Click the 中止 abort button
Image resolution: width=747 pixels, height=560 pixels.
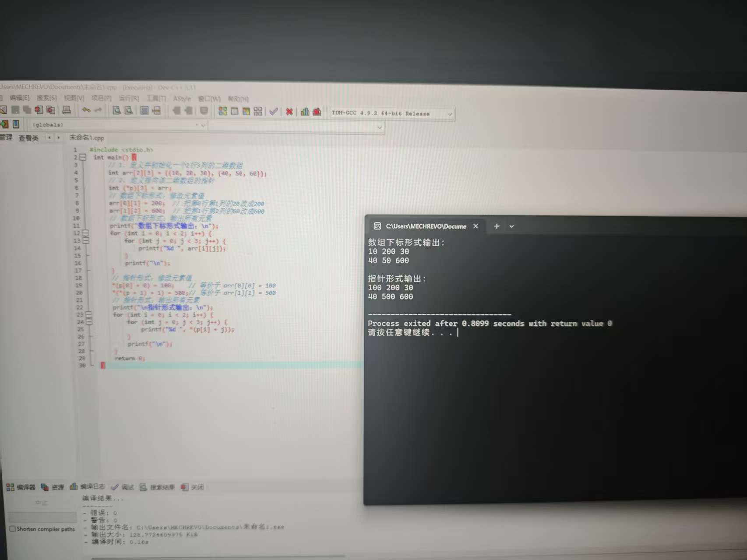(x=42, y=503)
